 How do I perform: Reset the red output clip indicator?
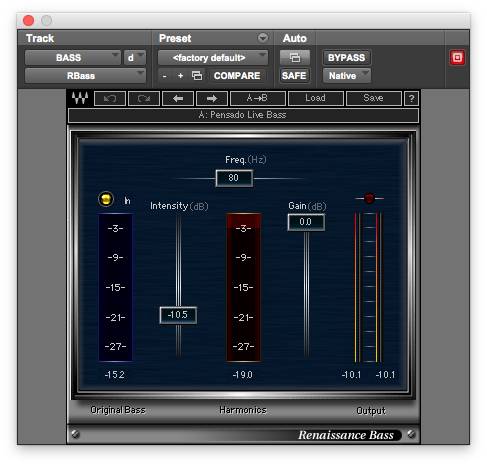tap(369, 198)
